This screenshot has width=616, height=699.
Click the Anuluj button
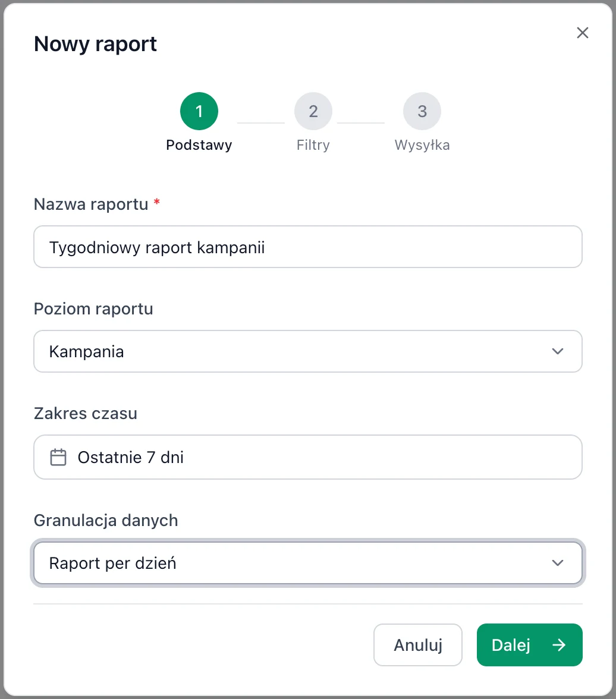pos(418,645)
